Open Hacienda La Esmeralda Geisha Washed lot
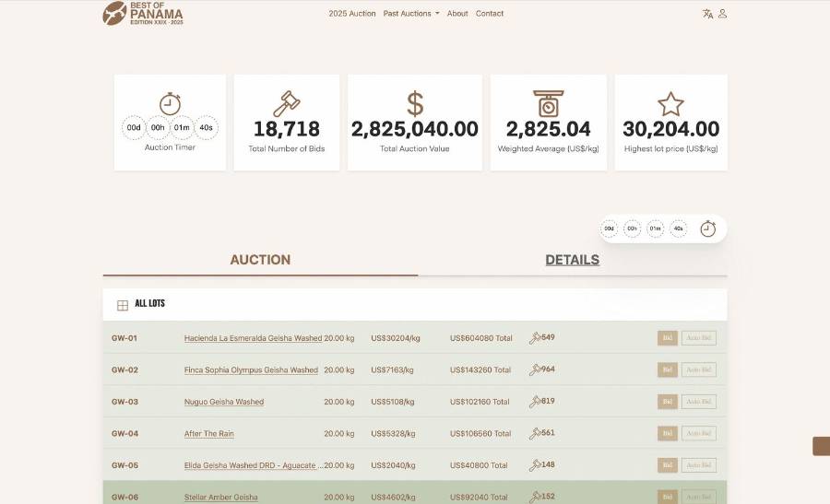Image resolution: width=830 pixels, height=504 pixels. pyautogui.click(x=253, y=338)
